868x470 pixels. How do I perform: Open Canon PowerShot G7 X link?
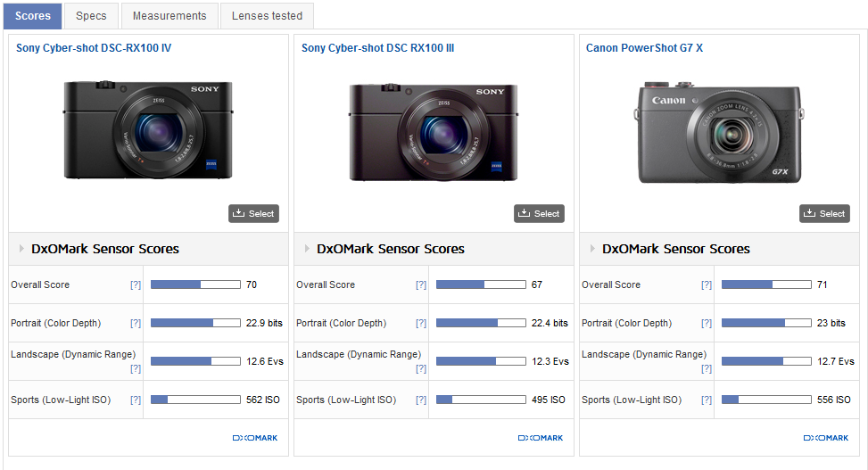[x=644, y=48]
